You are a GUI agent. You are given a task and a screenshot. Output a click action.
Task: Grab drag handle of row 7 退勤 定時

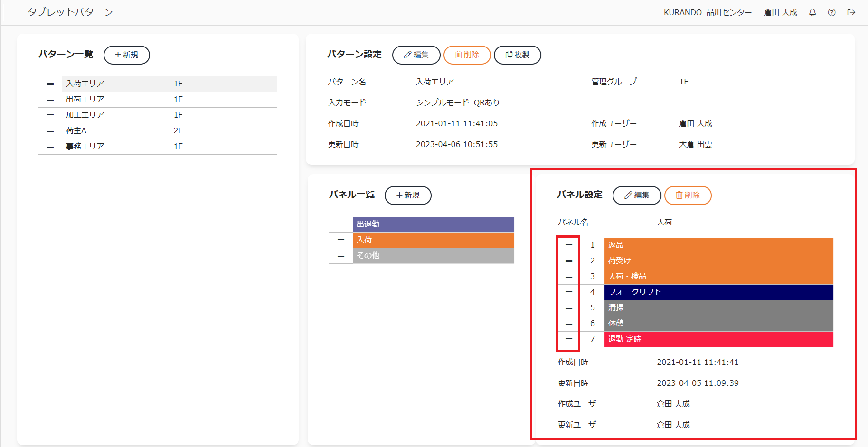569,339
